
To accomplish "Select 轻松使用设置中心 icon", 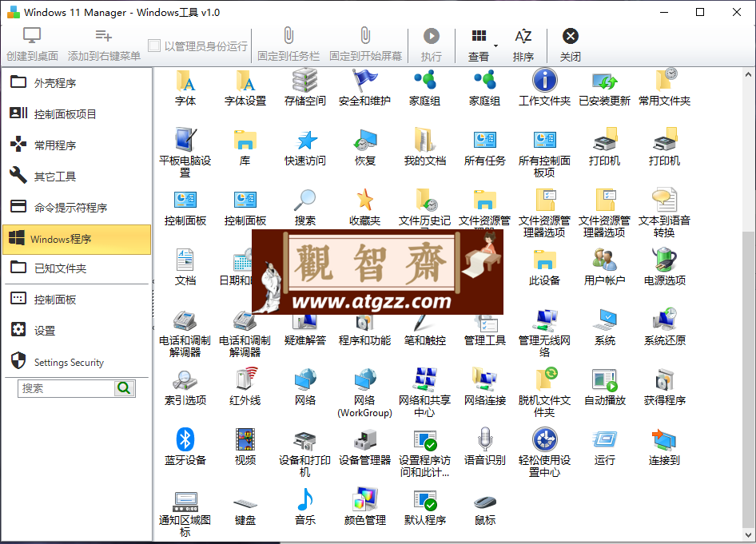I will pyautogui.click(x=544, y=452).
